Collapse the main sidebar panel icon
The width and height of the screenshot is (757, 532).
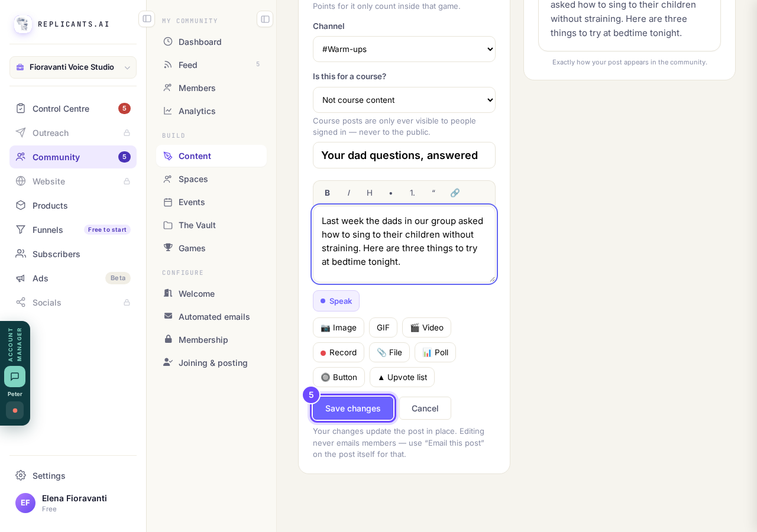click(147, 19)
